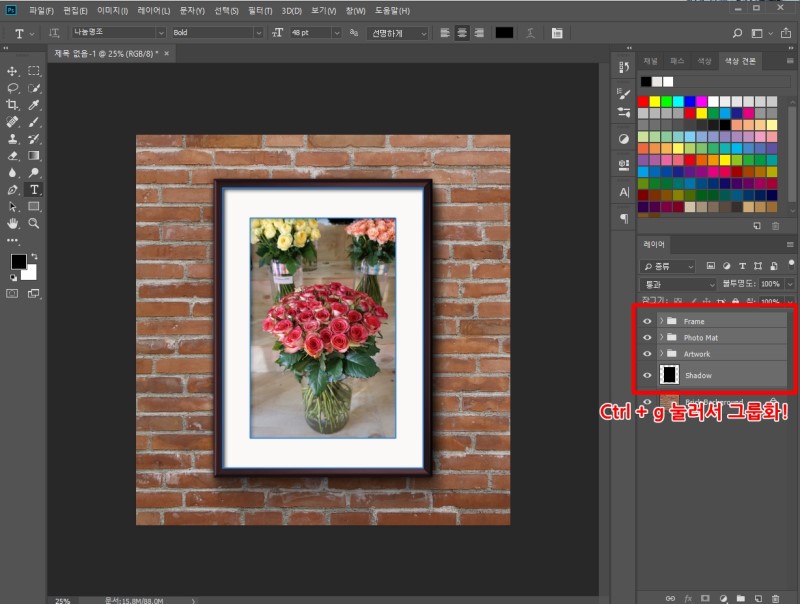Select the Eyedropper tool

click(34, 105)
